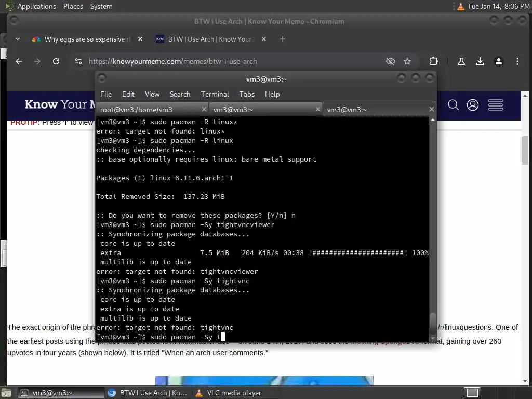Click terminal scrollbar up arrow

[433, 120]
